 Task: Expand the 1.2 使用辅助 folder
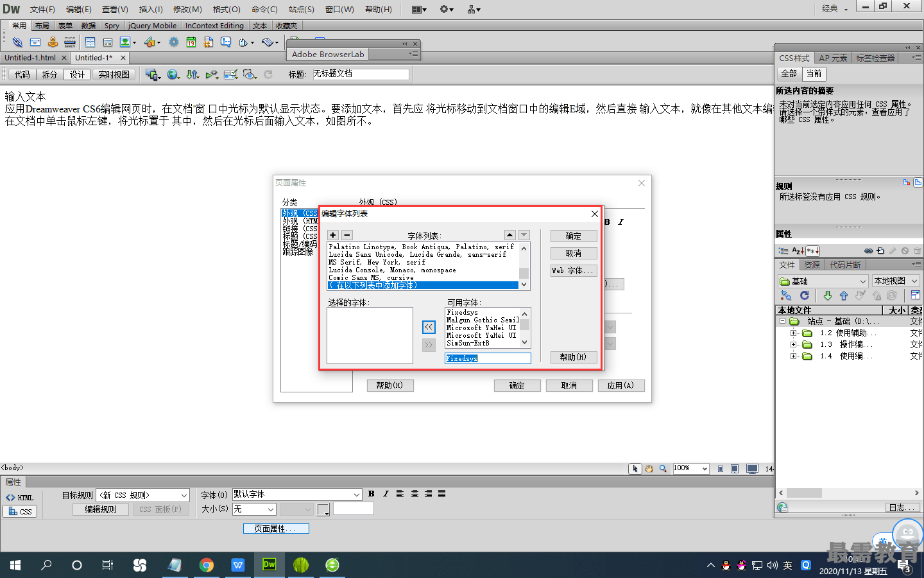pyautogui.click(x=793, y=333)
